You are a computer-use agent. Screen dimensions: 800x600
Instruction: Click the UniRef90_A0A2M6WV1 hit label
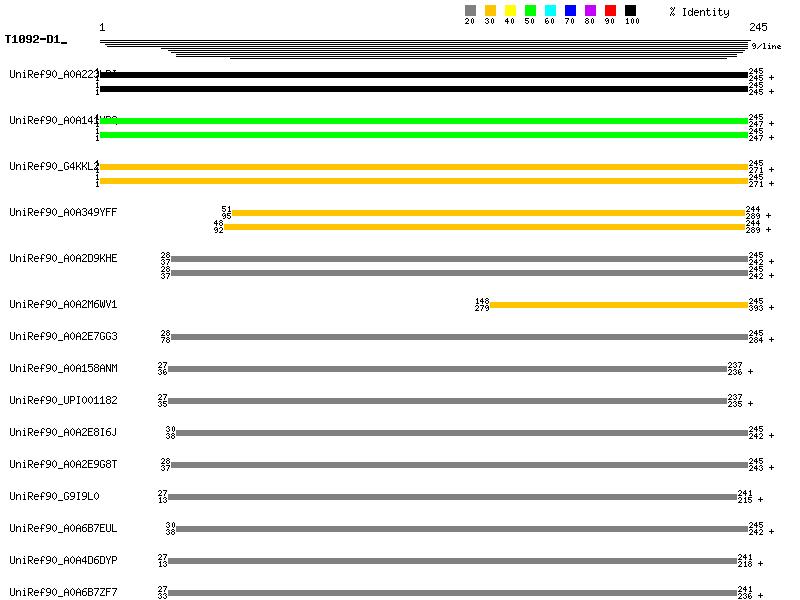63,304
